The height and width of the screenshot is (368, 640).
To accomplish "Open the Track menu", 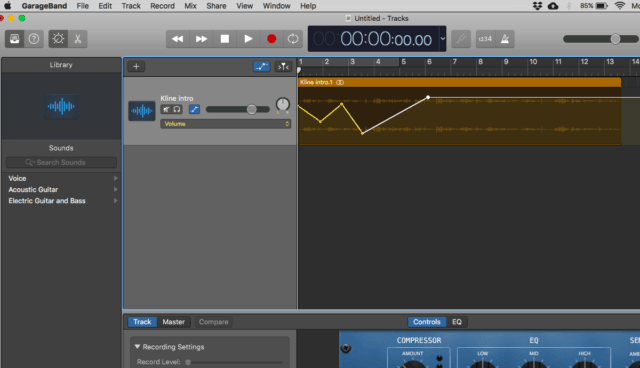I will [131, 6].
